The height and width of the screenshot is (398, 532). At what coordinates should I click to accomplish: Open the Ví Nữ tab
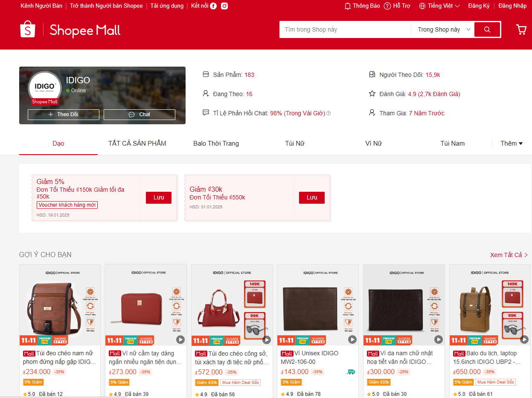(374, 143)
